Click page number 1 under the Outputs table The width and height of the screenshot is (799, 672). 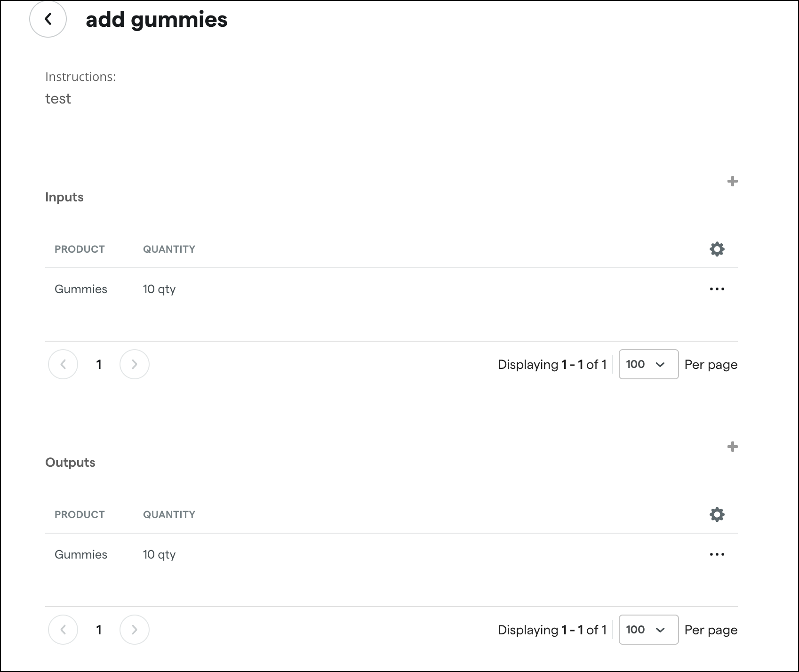pos(99,630)
